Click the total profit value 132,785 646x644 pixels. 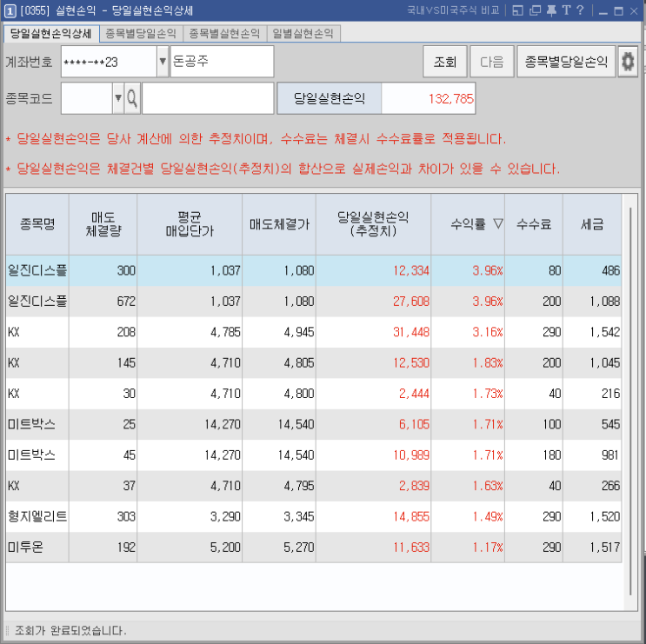[450, 99]
